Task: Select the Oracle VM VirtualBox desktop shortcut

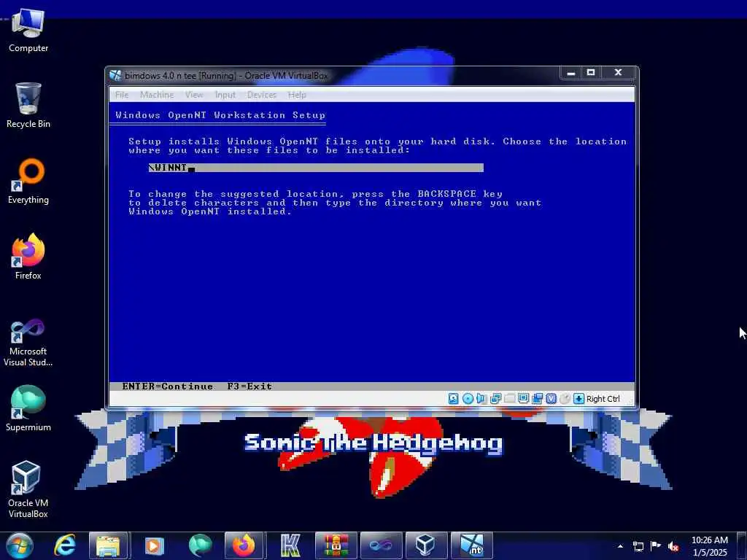Action: 28,489
